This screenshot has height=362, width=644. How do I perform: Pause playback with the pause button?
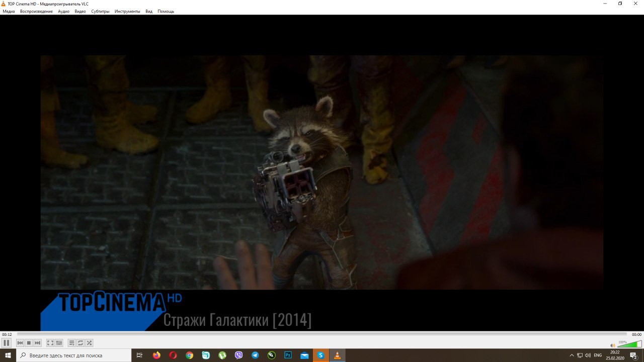(7, 343)
